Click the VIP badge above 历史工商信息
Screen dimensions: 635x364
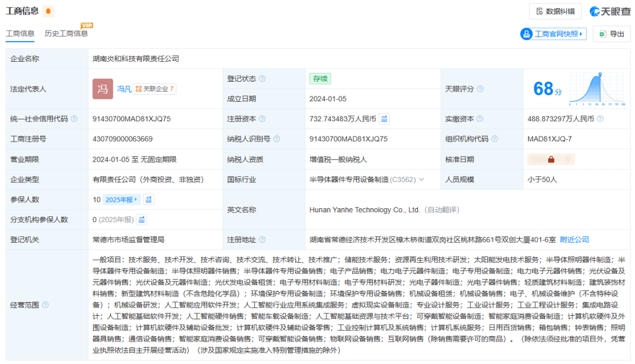point(87,25)
